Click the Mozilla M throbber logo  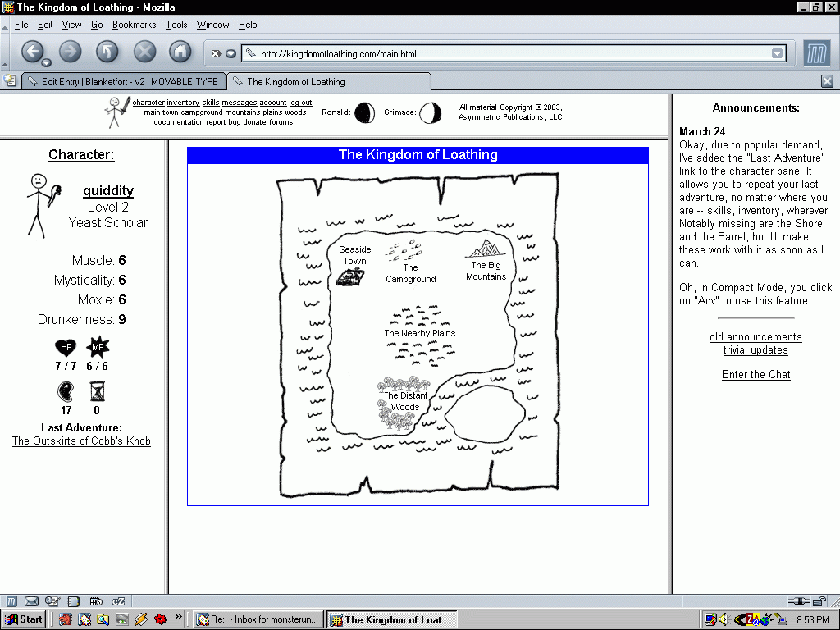[817, 53]
